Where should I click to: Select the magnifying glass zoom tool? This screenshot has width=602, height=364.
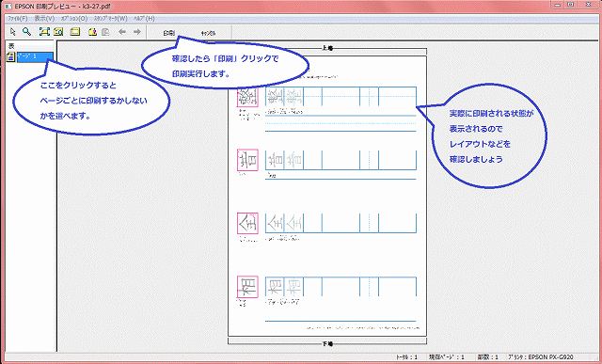tap(26, 32)
